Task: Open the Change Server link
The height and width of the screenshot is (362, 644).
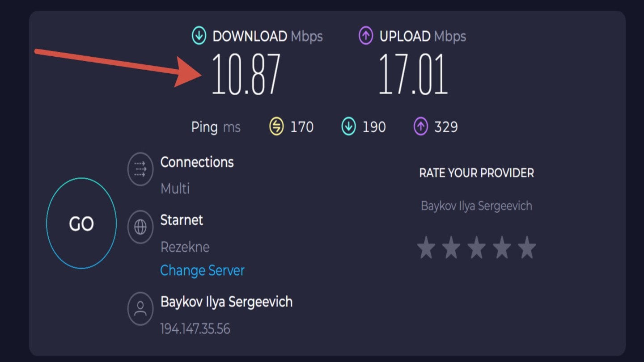Action: [x=202, y=270]
